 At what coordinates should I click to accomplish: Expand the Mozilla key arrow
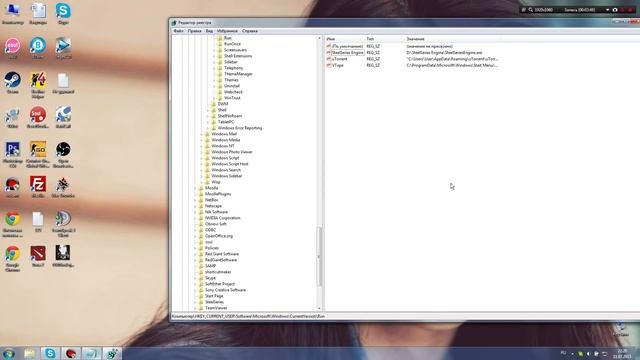point(195,188)
